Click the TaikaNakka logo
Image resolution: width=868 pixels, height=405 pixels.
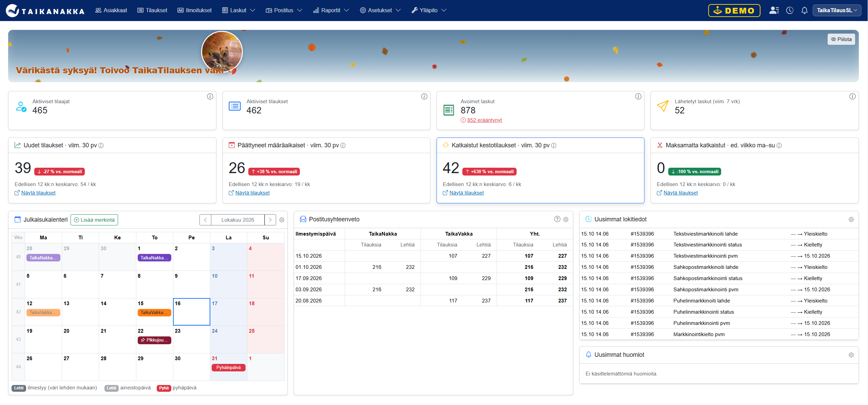45,11
